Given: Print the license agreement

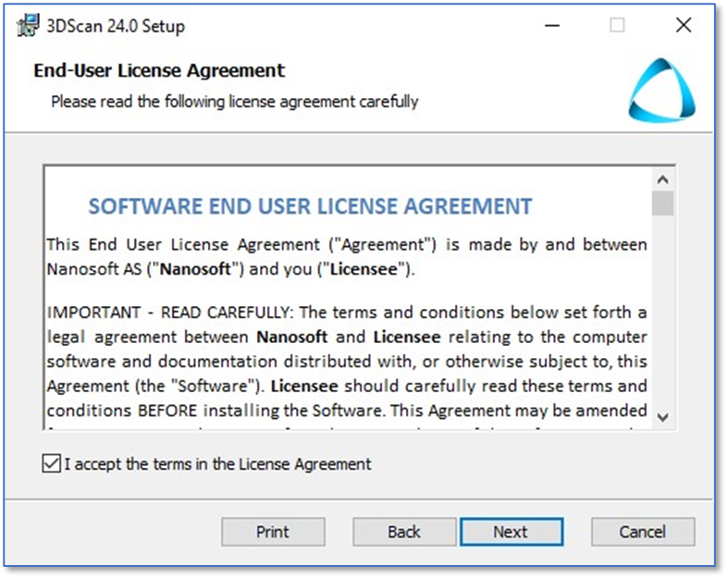Looking at the screenshot, I should (x=273, y=532).
